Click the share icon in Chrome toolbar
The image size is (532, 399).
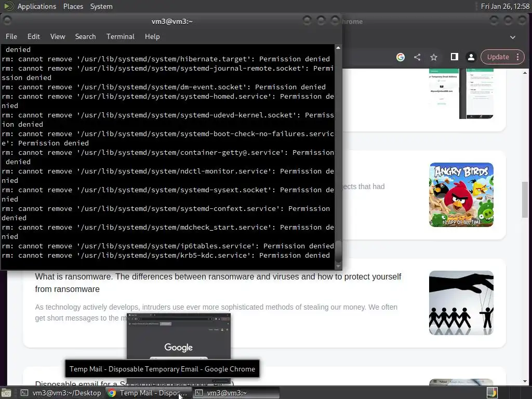coord(417,57)
